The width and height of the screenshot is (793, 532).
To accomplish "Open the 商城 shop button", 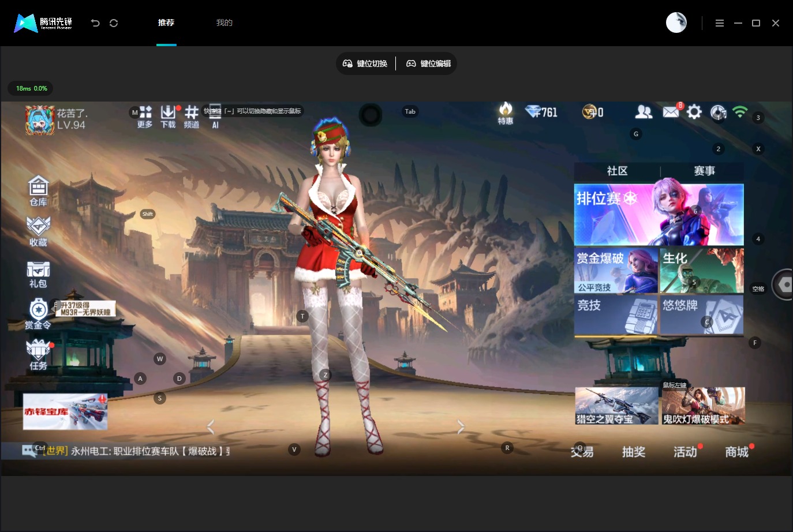I will (737, 452).
